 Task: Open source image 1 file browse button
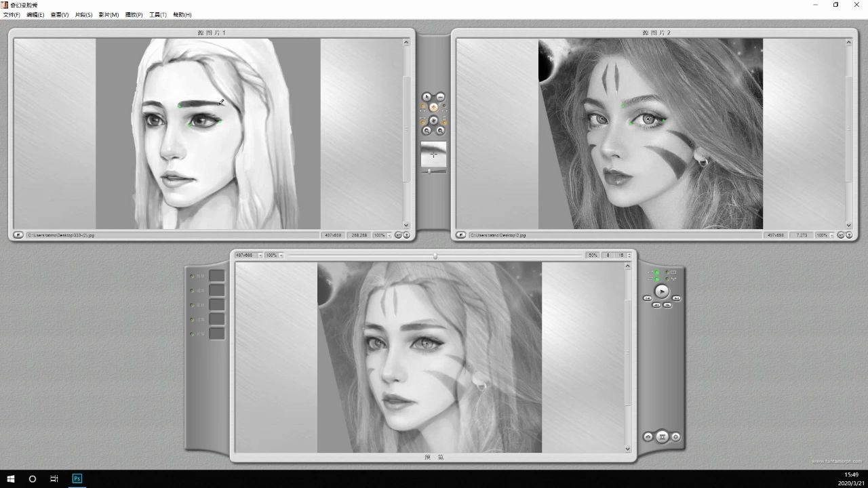pyautogui.click(x=18, y=235)
